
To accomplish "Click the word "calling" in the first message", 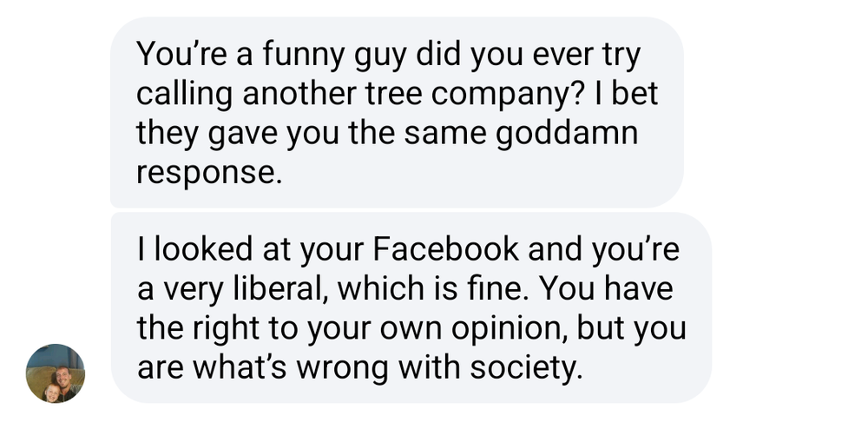I will [x=184, y=94].
